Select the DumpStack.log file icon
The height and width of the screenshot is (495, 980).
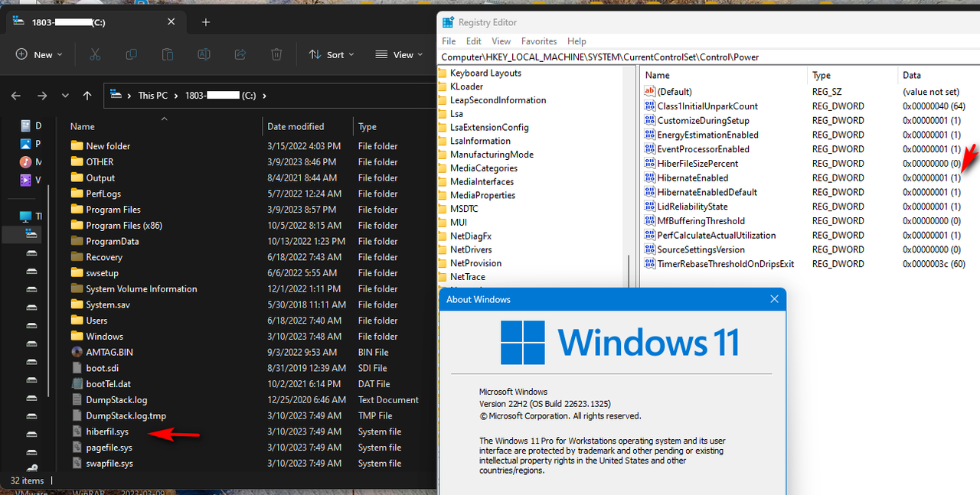coord(77,399)
